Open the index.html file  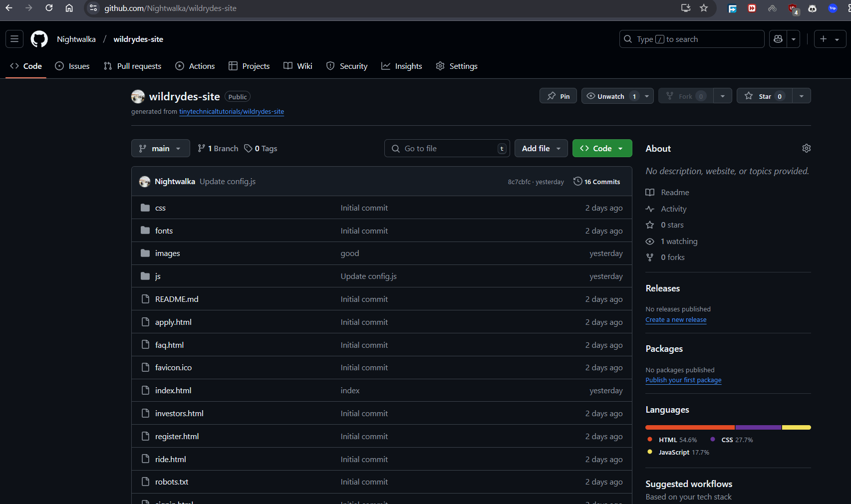pyautogui.click(x=173, y=390)
